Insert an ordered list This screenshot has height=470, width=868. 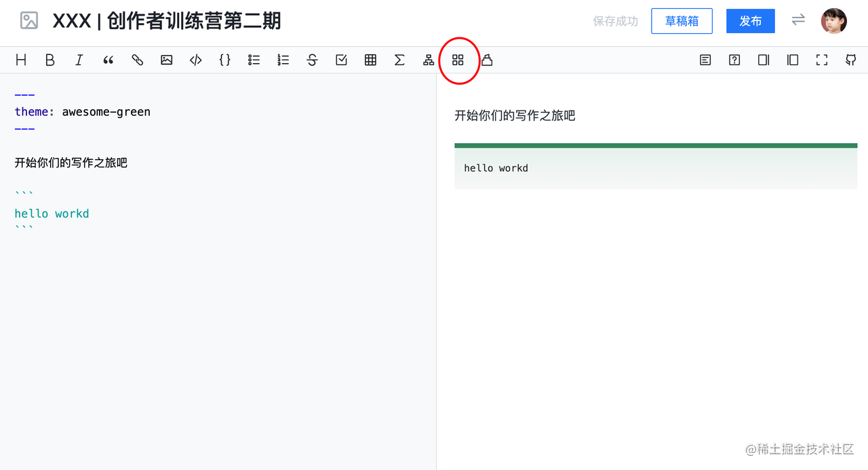point(283,60)
